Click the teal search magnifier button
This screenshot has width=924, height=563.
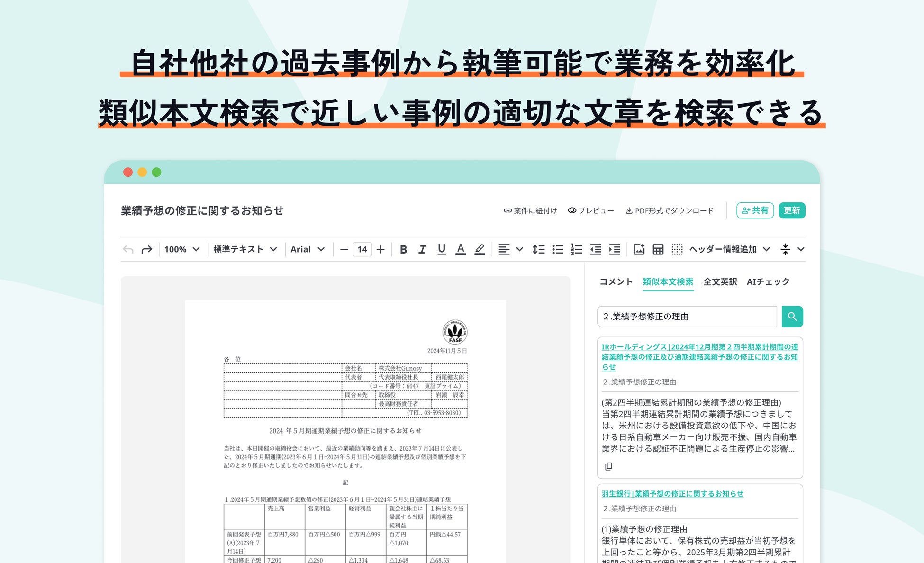tap(792, 317)
